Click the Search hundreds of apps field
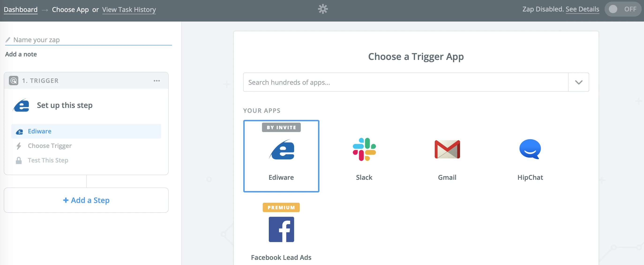The height and width of the screenshot is (265, 644). pos(405,82)
